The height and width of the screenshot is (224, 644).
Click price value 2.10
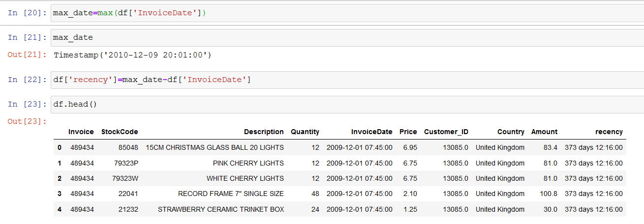tap(410, 194)
